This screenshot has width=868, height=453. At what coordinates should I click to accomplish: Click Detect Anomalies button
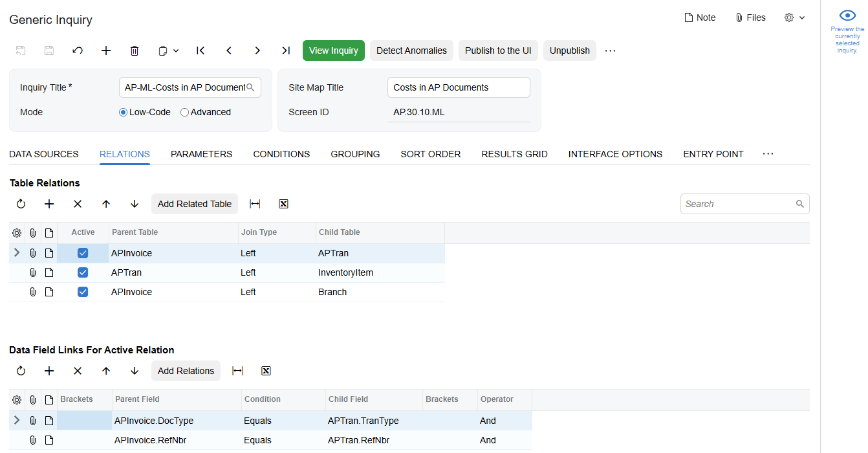pyautogui.click(x=411, y=50)
